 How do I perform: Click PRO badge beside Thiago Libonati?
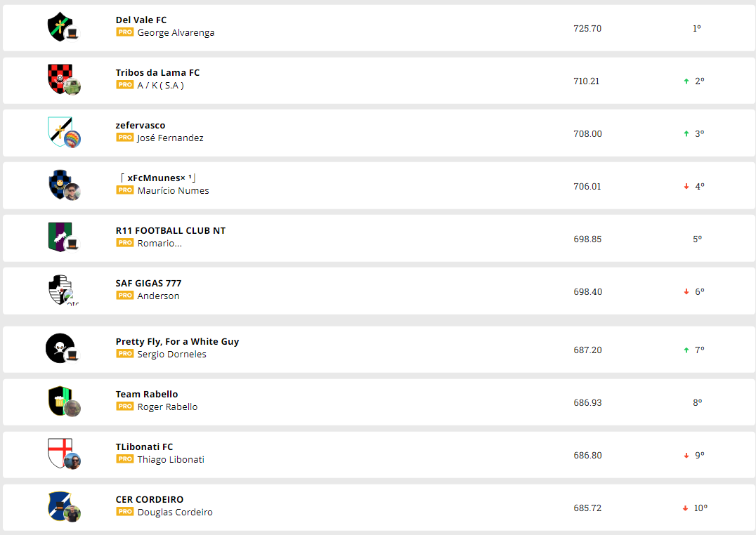point(125,459)
